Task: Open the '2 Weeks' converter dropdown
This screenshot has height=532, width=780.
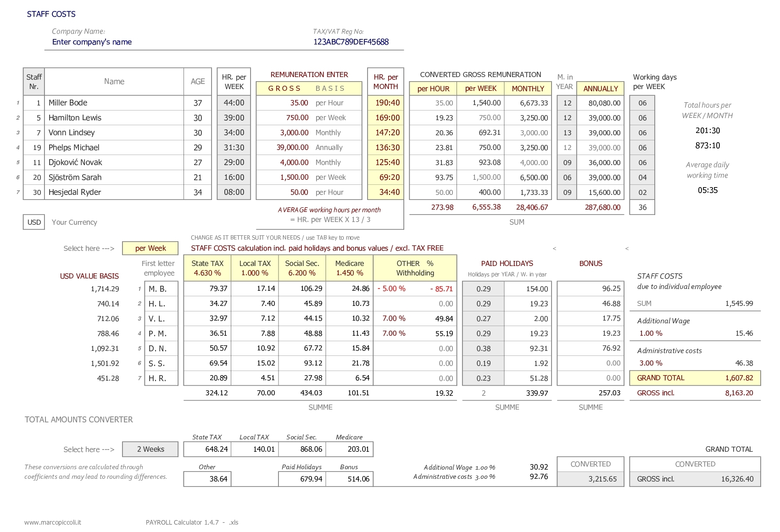Action: pos(150,449)
